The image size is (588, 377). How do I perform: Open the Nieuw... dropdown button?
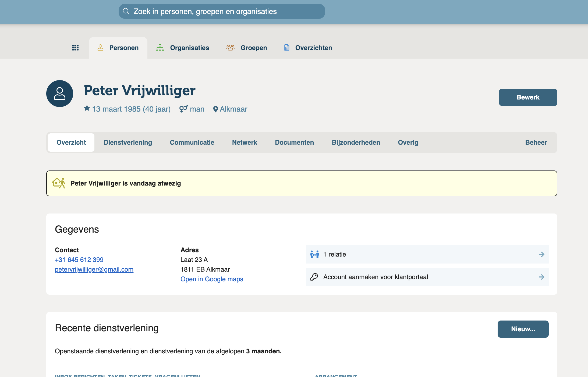pos(523,329)
